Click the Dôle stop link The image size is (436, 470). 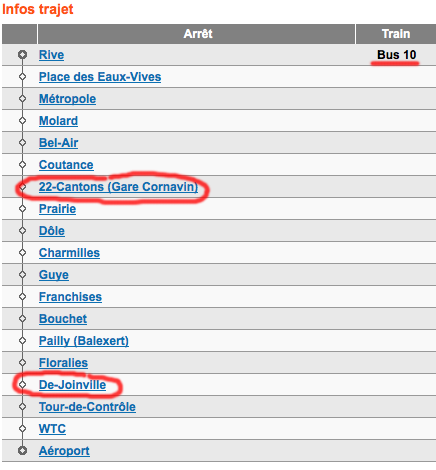(x=52, y=231)
